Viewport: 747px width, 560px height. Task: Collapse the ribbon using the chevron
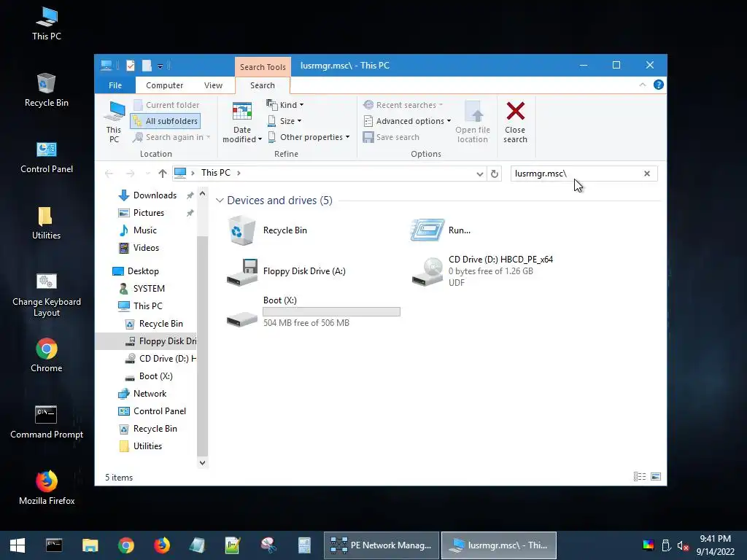click(x=642, y=85)
